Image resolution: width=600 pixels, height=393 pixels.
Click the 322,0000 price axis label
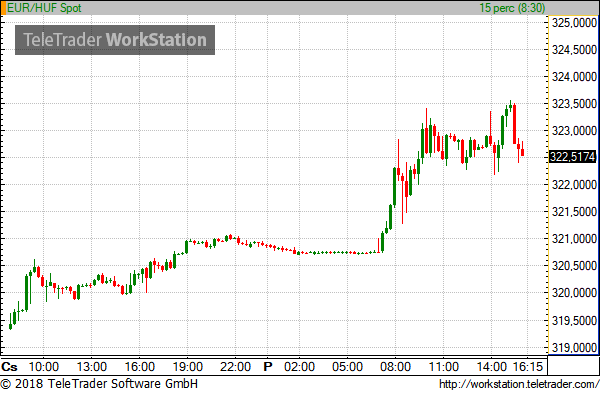tap(574, 185)
